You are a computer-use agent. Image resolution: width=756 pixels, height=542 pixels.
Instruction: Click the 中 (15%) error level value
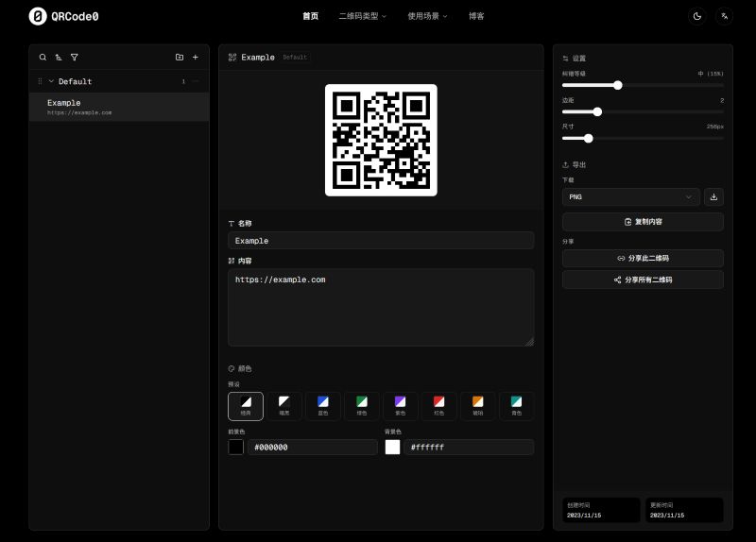tap(711, 74)
